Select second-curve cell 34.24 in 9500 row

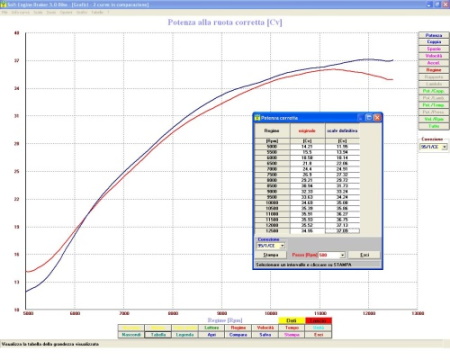(342, 197)
